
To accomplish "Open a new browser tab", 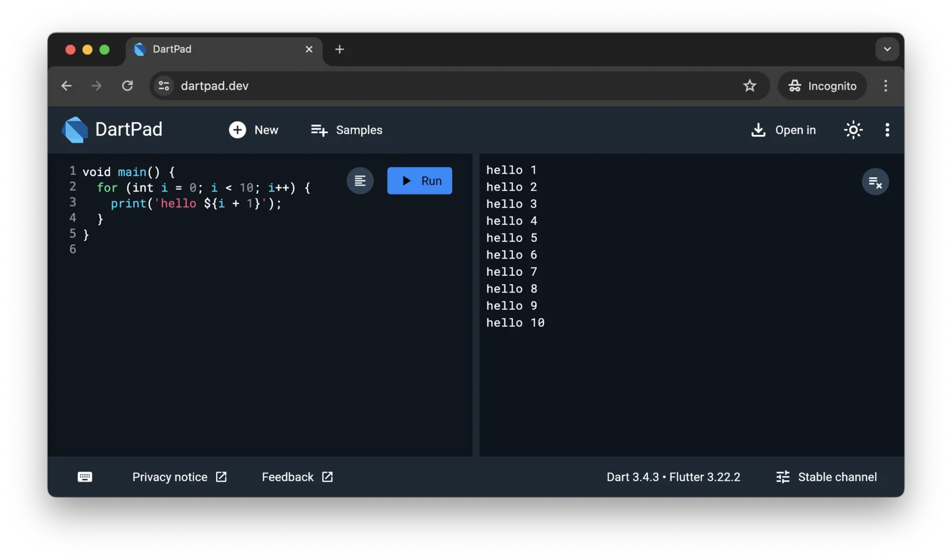I will (x=339, y=49).
